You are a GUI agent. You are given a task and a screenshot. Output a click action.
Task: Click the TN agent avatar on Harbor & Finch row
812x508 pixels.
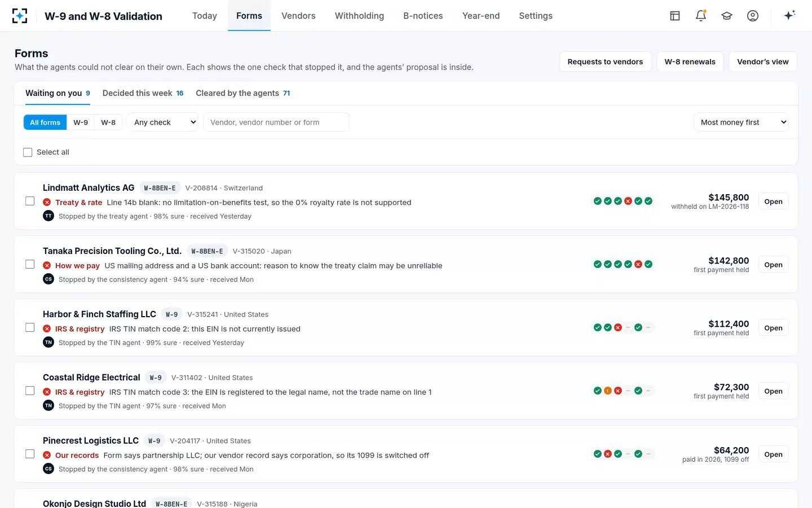[48, 342]
